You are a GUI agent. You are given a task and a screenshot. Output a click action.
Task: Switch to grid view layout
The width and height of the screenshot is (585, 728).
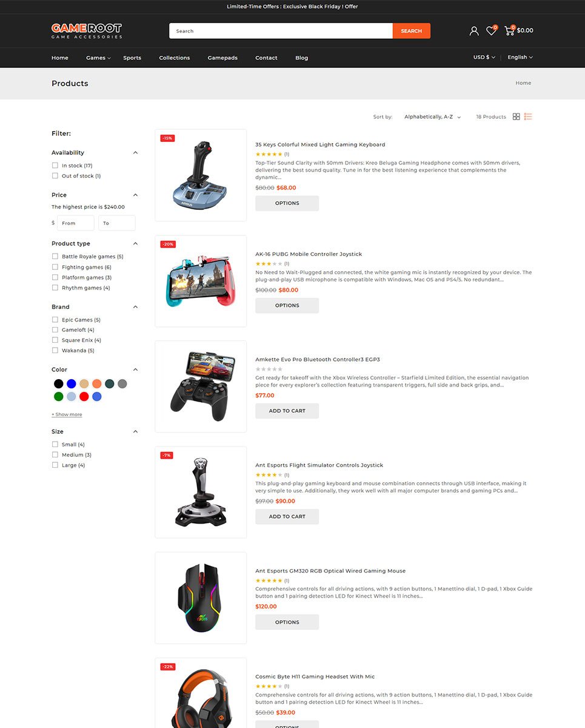[516, 116]
